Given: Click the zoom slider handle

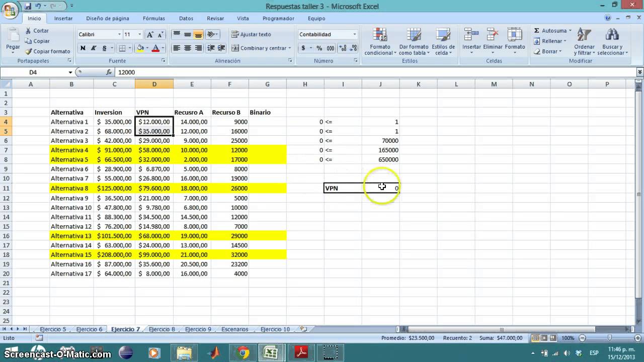Looking at the screenshot, I should pyautogui.click(x=609, y=338).
